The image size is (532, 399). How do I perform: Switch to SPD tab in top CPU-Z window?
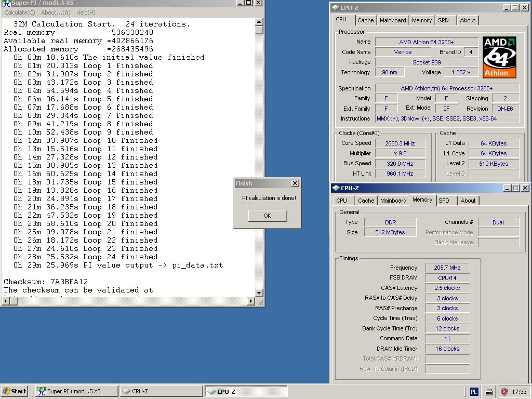tap(443, 20)
